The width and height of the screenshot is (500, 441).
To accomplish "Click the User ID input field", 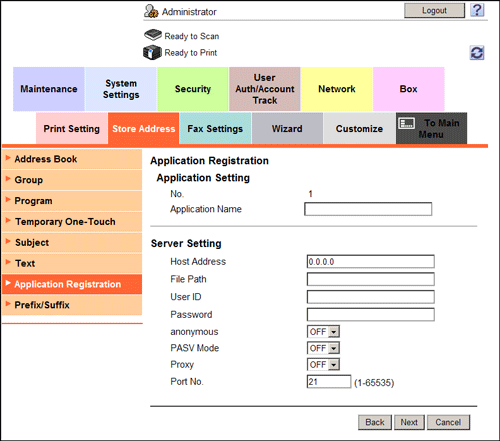I will pos(371,297).
